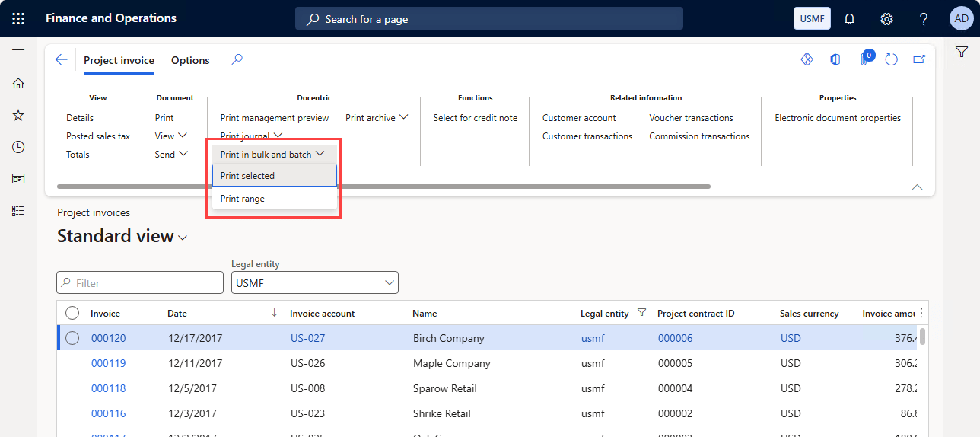Open the filter pane funnel icon on the right

pyautogui.click(x=961, y=52)
